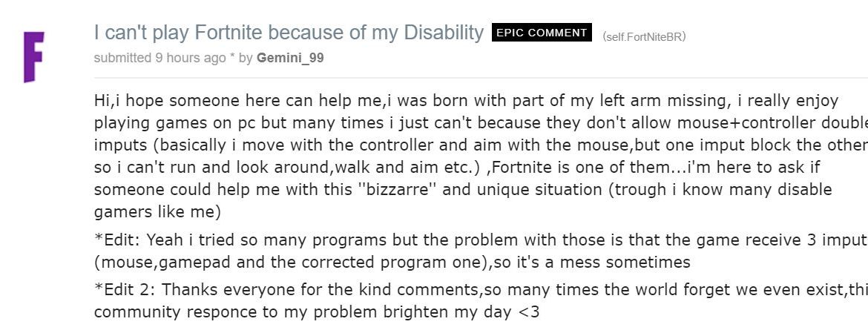Click the text (mouse,gamepad and the corrected program one)
The image size is (868, 333).
pos(293,262)
